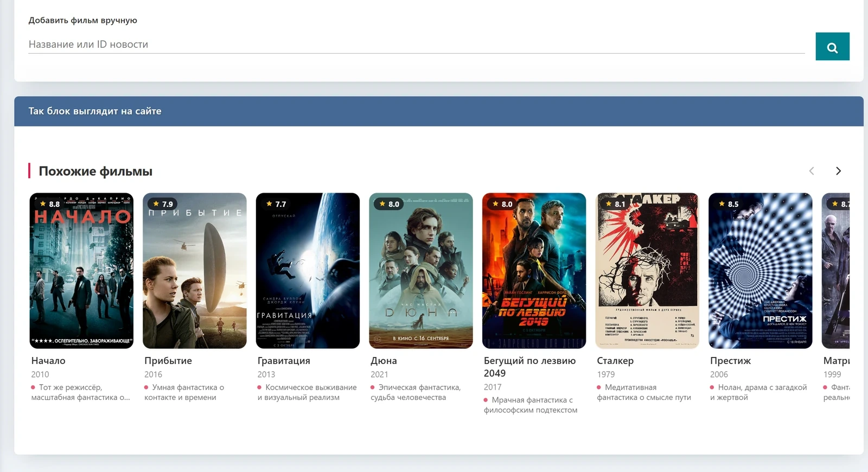
Task: Click the teal search magnifier button
Action: [x=832, y=47]
